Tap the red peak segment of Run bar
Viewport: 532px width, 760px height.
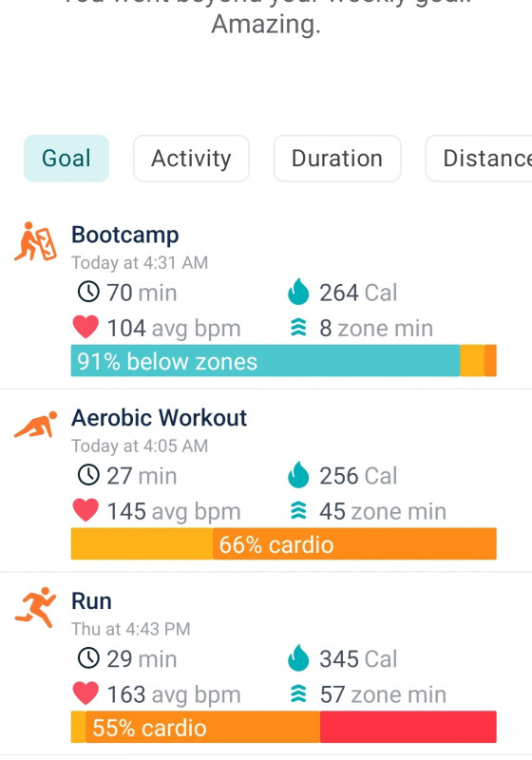pos(408,727)
